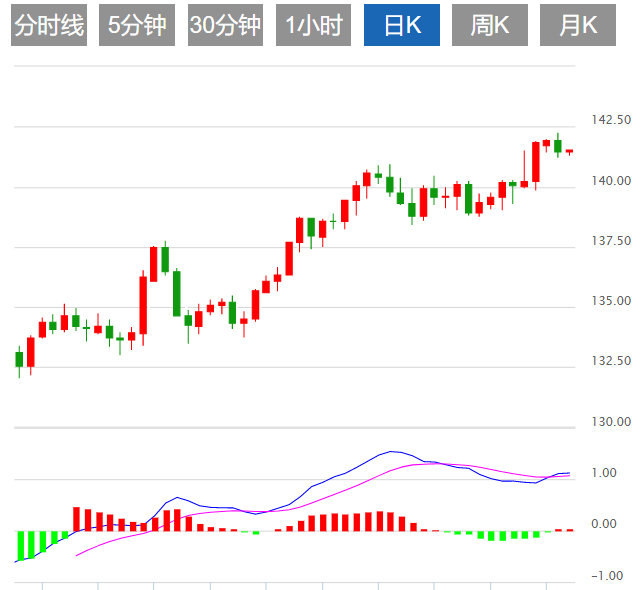Click the first green candlestick at far left
Image resolution: width=642 pixels, height=590 pixels.
click(19, 359)
